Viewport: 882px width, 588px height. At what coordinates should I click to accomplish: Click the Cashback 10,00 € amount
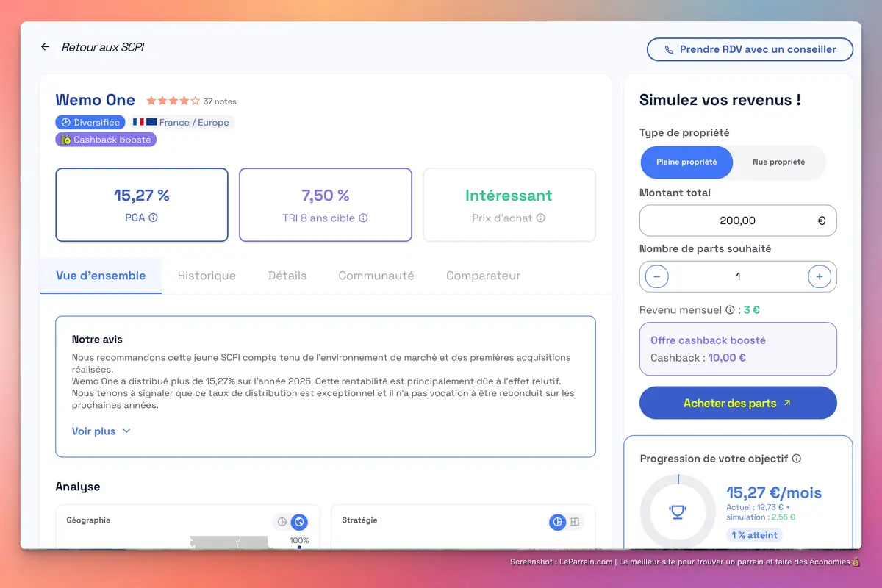pos(727,358)
